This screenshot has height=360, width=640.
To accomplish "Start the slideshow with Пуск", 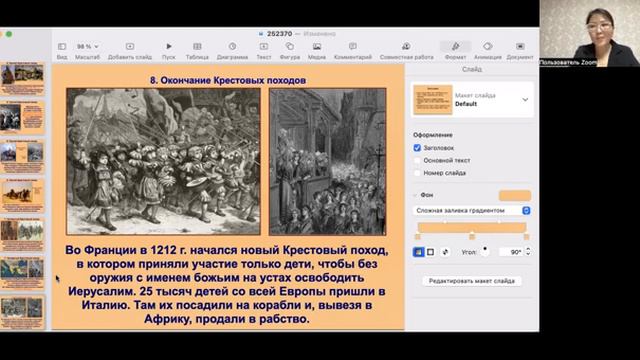I will pyautogui.click(x=169, y=51).
